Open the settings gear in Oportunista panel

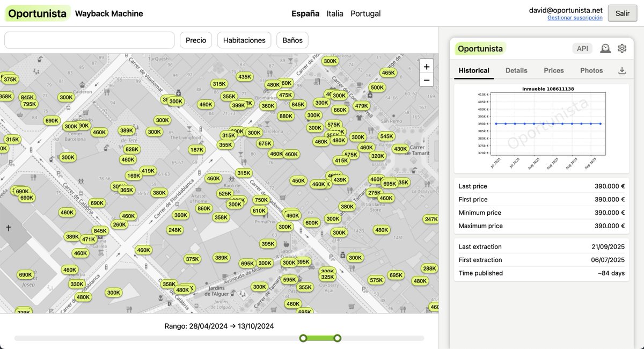click(622, 48)
